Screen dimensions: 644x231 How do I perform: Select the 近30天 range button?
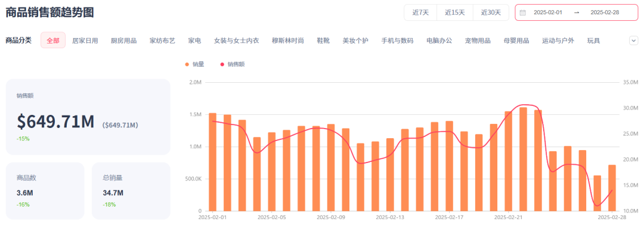tap(491, 13)
